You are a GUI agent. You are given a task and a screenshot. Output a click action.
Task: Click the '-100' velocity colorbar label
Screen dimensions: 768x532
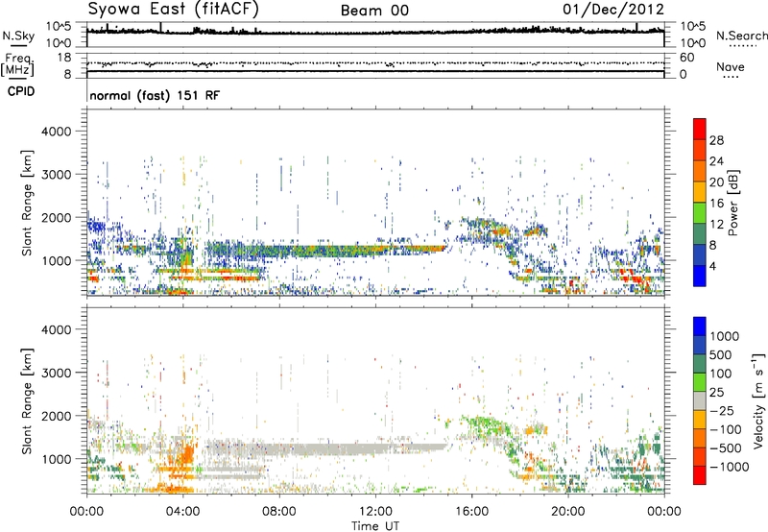[726, 429]
